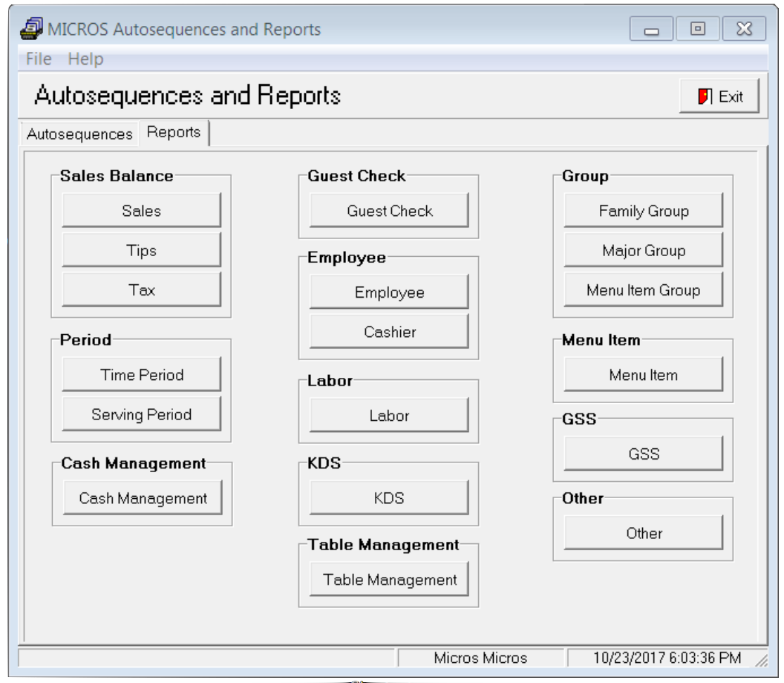Open the Labor report button

click(x=390, y=415)
